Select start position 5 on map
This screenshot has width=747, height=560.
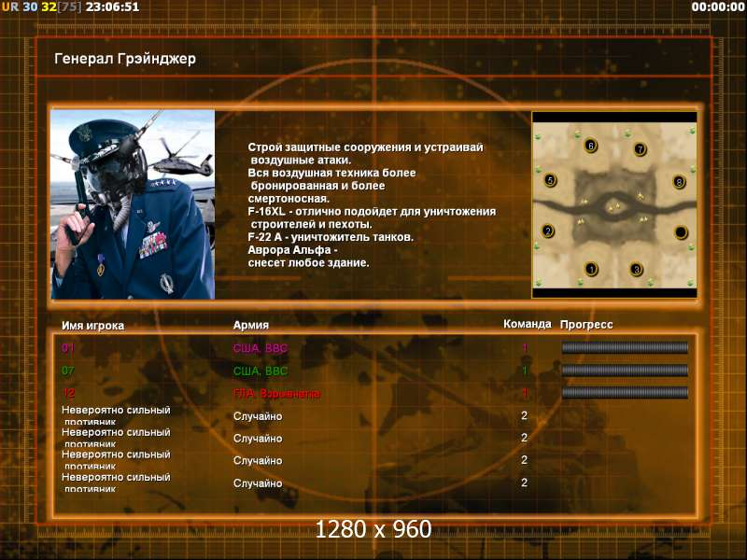pos(550,180)
